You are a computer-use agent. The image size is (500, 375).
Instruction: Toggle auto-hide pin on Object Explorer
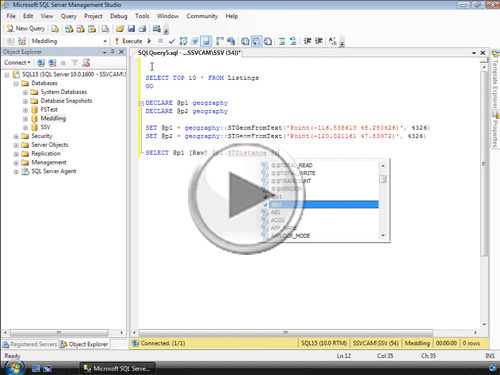click(112, 52)
